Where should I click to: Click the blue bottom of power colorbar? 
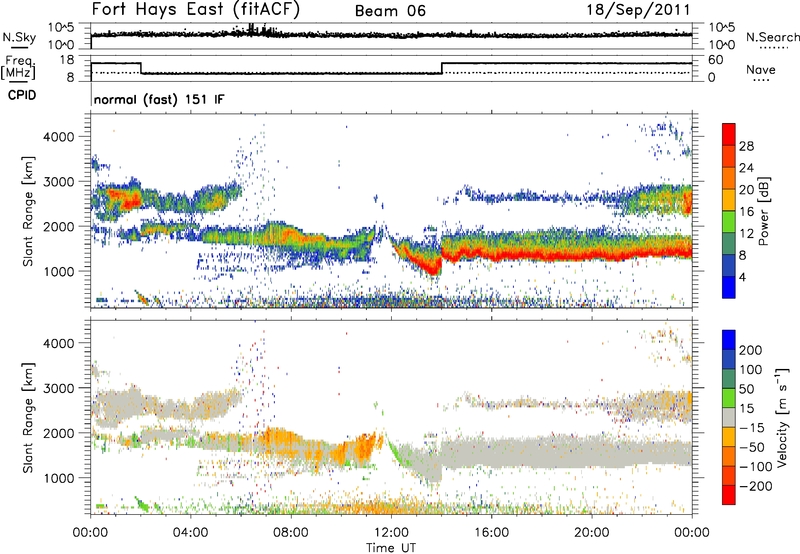(729, 287)
